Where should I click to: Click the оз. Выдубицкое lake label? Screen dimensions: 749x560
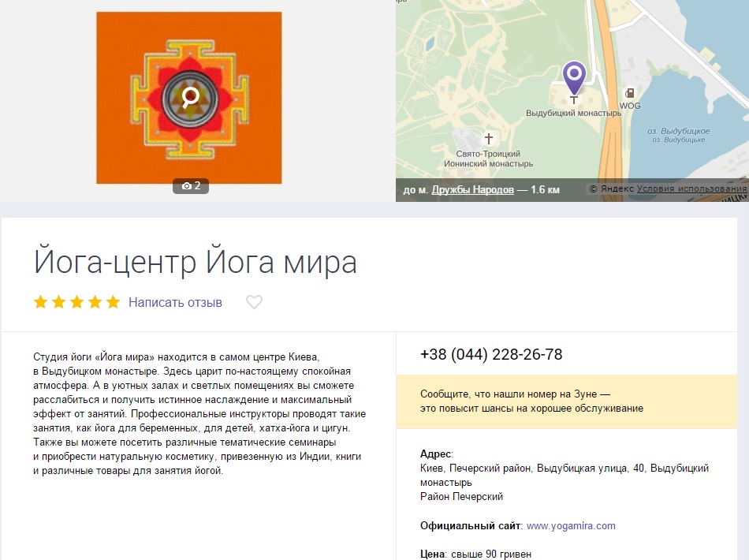(678, 131)
